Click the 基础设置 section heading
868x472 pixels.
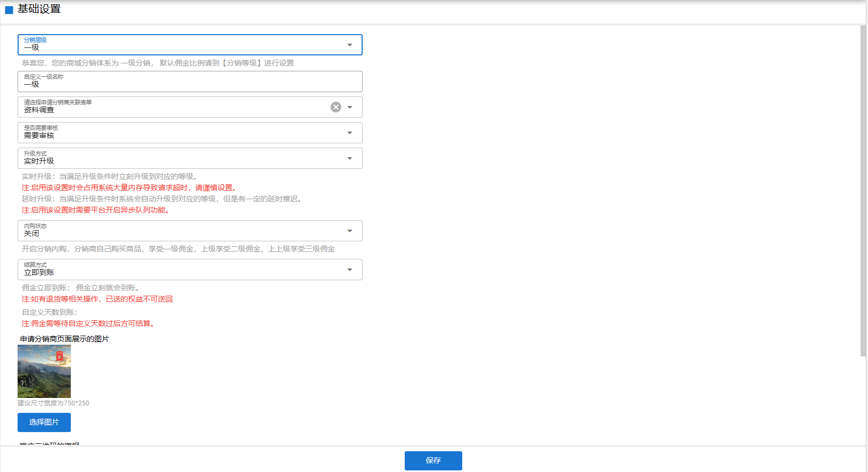(39, 9)
